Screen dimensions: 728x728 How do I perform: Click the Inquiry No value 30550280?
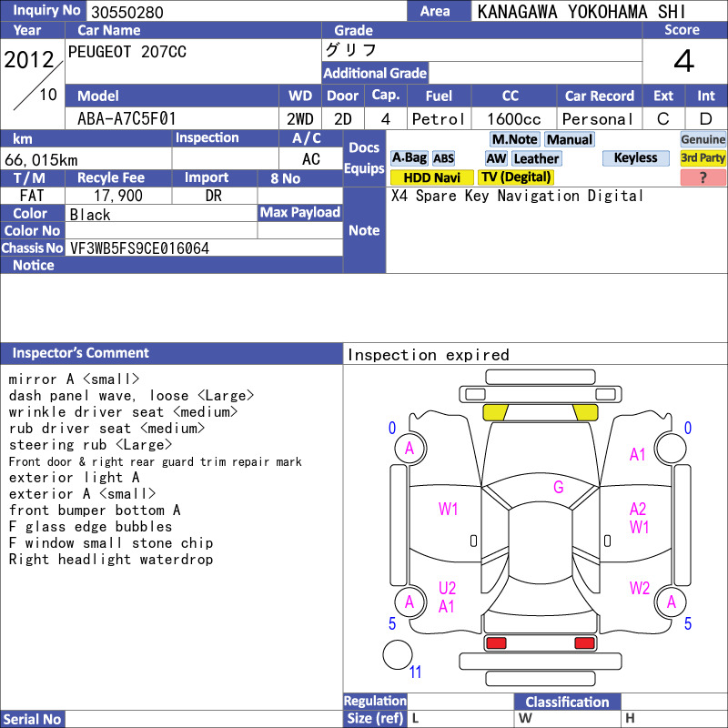tap(127, 12)
